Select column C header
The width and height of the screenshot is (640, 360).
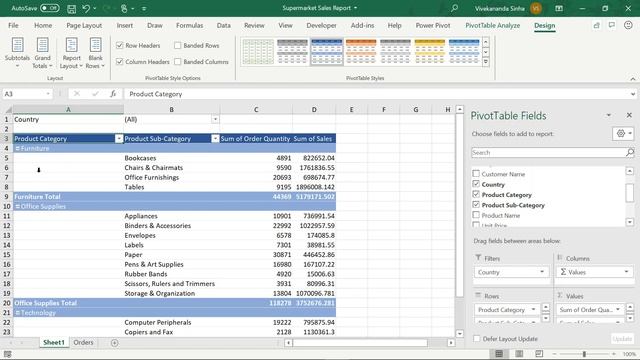pos(256,109)
